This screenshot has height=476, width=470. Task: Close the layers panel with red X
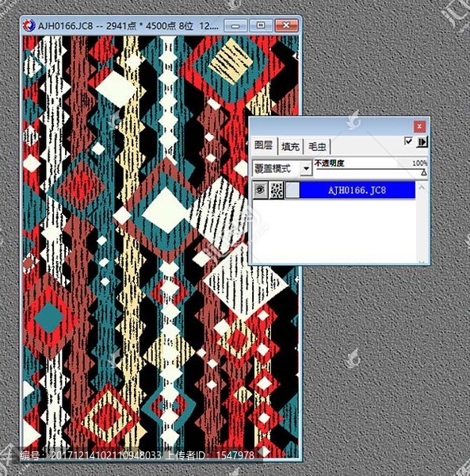coord(419,126)
